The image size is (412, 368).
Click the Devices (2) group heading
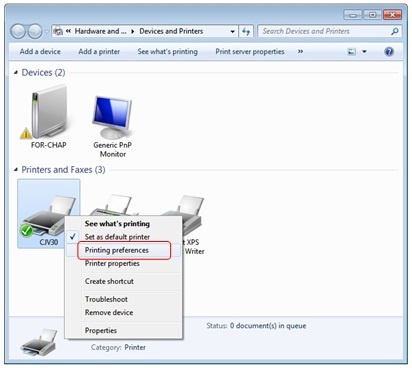pyautogui.click(x=43, y=72)
